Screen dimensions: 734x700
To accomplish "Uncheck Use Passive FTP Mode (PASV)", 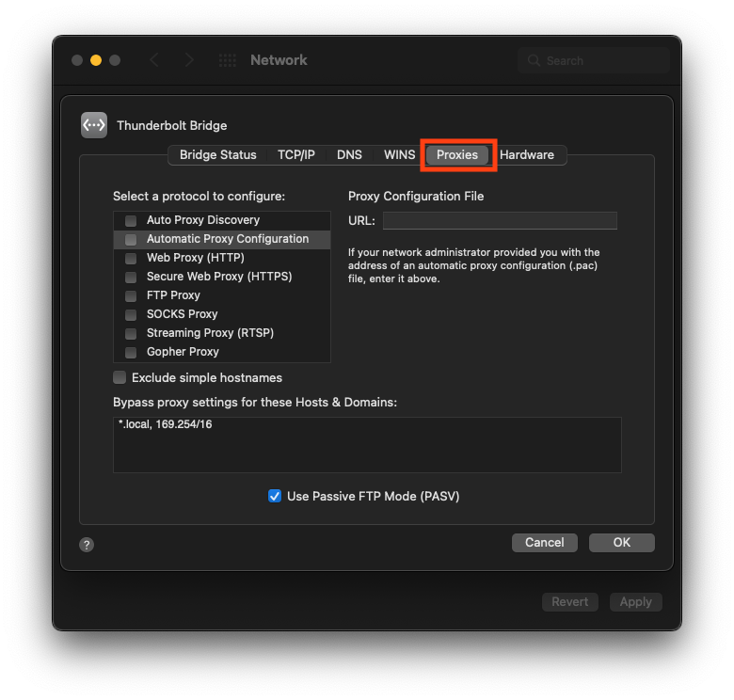I will tap(275, 496).
